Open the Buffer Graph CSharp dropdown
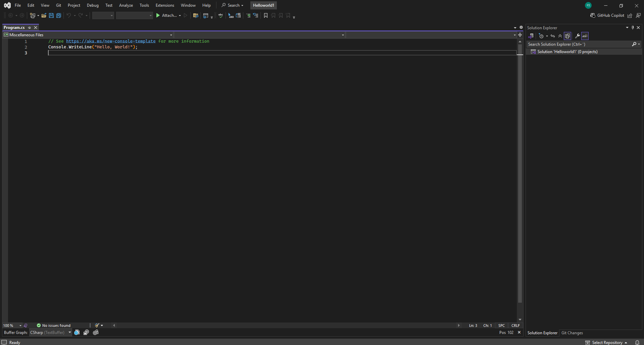This screenshot has width=644, height=345. pos(51,333)
